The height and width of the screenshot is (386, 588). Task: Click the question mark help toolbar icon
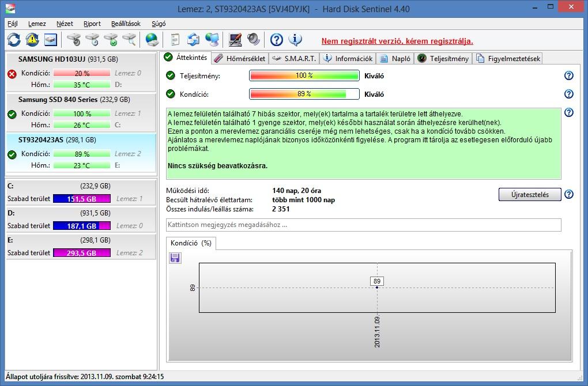pyautogui.click(x=277, y=40)
